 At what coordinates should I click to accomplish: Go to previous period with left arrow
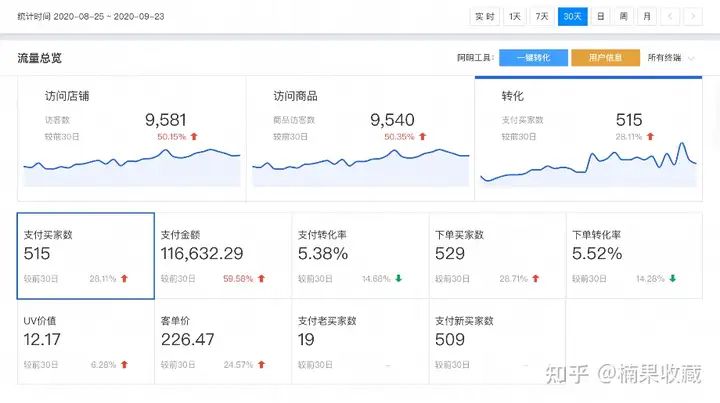(x=670, y=17)
